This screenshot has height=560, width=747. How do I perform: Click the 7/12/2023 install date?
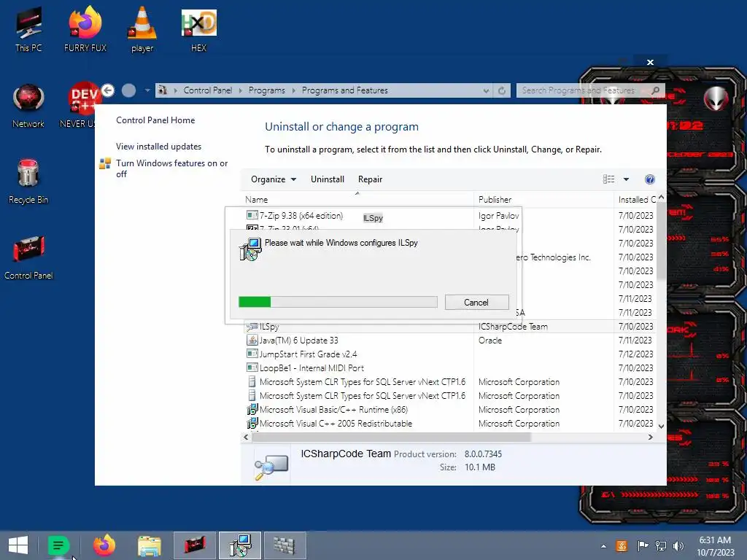[635, 354]
